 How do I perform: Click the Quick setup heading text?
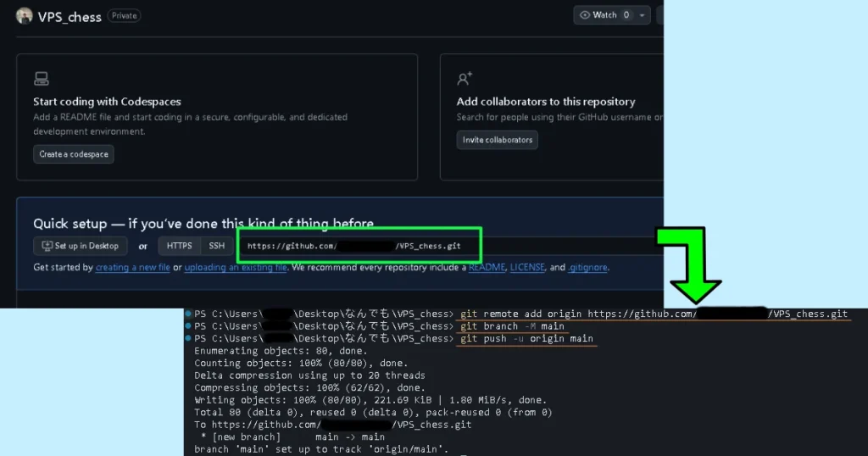(x=203, y=224)
